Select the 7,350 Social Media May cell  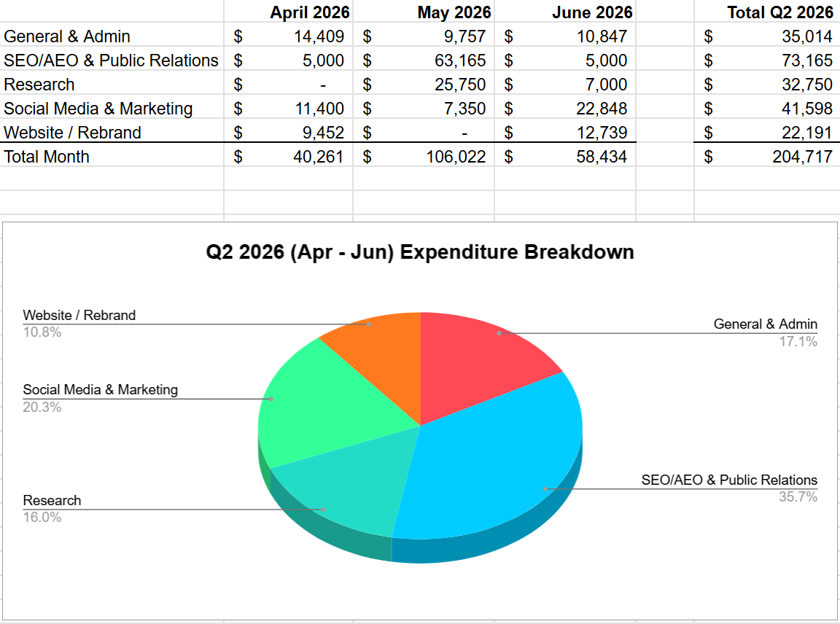[424, 108]
